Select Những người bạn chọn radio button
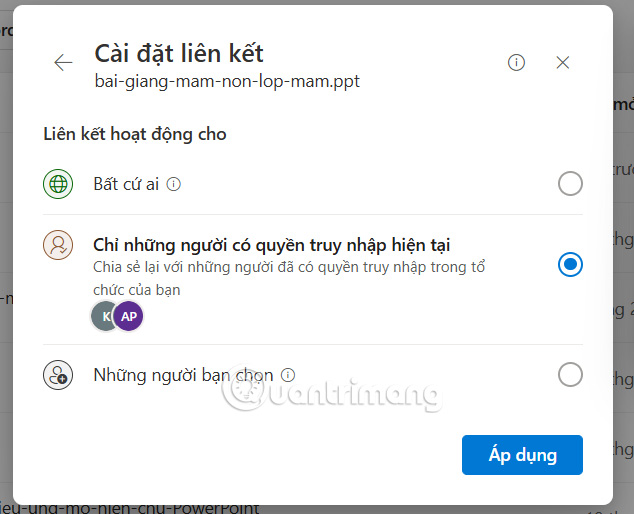The image size is (634, 514). 570,375
